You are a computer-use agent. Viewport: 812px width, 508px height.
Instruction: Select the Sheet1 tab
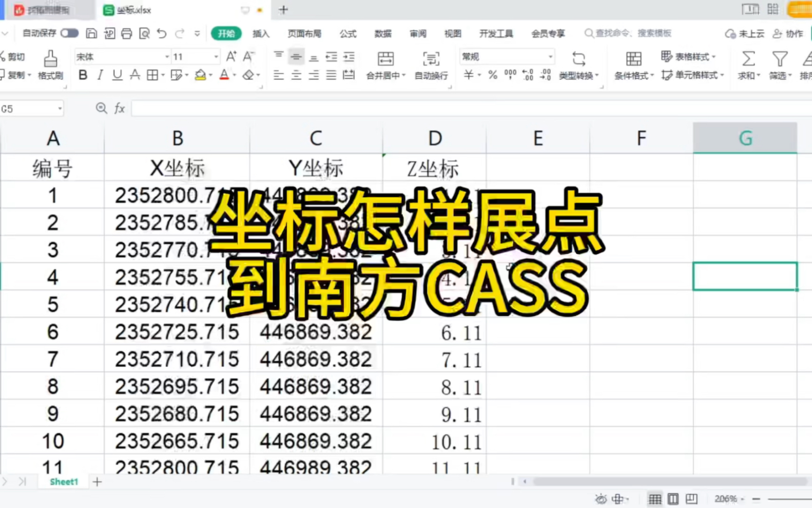click(x=64, y=481)
